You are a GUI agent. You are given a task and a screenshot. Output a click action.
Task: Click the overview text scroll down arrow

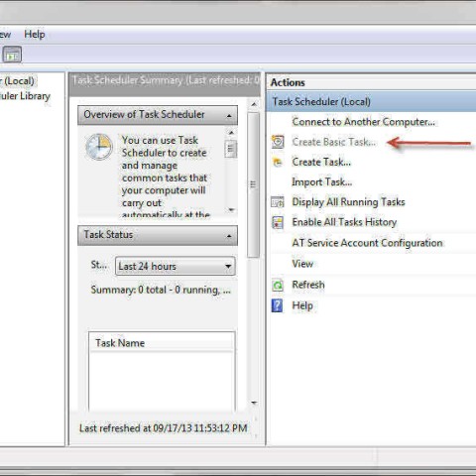231,210
